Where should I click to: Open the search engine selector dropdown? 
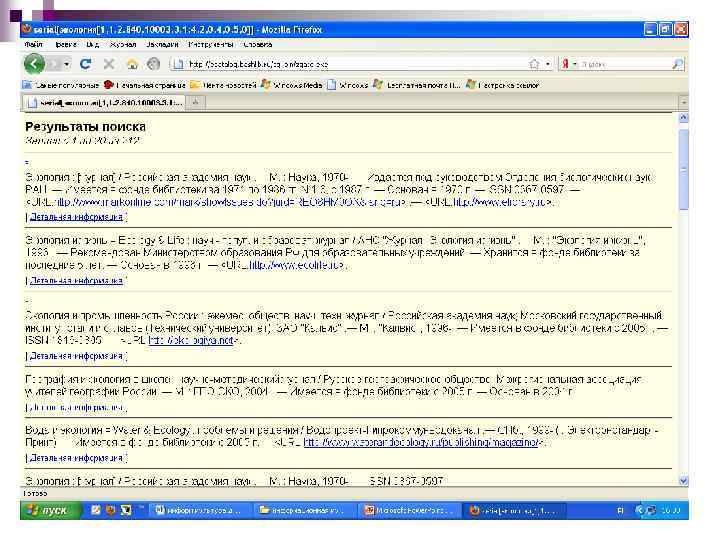pos(574,64)
